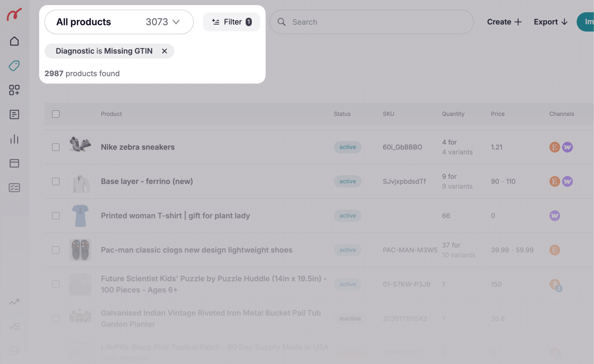Open the Create menu

(504, 22)
